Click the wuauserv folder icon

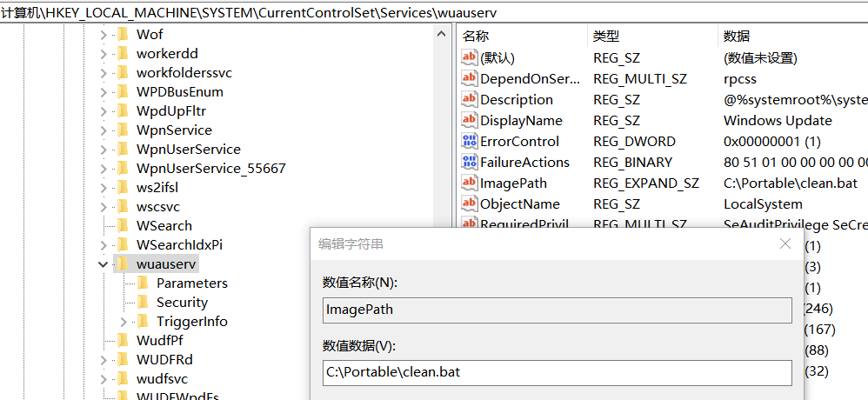pyautogui.click(x=123, y=263)
